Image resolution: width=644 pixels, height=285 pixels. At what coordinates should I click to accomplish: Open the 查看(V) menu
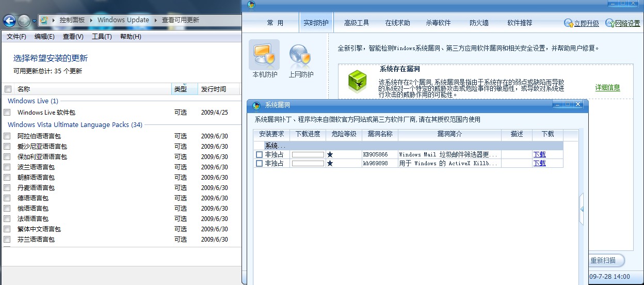pos(73,37)
